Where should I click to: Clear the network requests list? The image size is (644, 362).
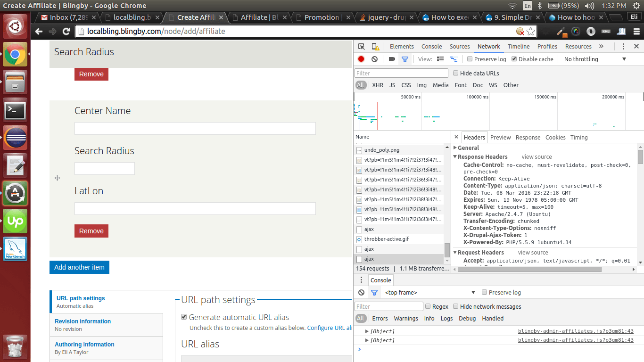click(x=375, y=59)
